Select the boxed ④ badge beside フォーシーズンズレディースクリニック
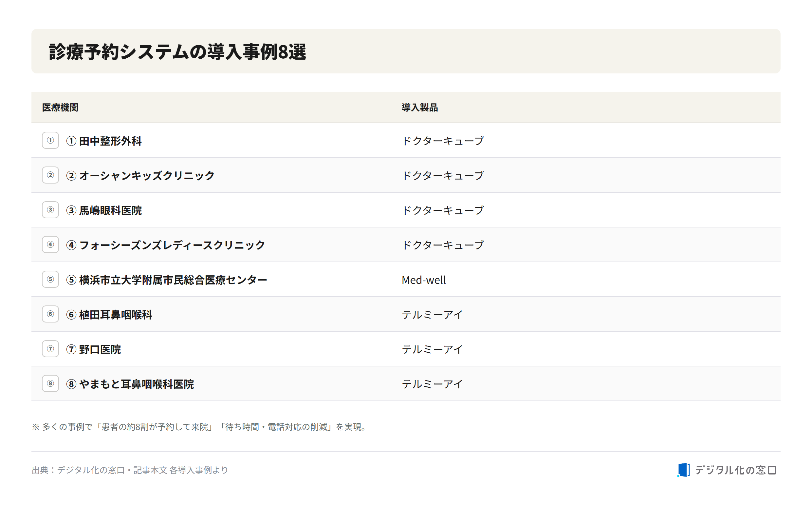 tap(50, 244)
